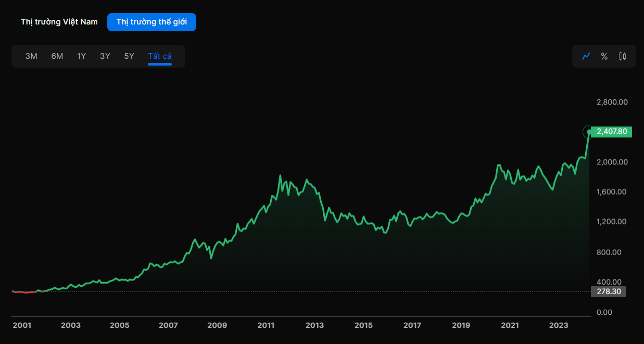This screenshot has height=344, width=644.
Task: Click the 2,407.80 current price label
Action: [612, 132]
